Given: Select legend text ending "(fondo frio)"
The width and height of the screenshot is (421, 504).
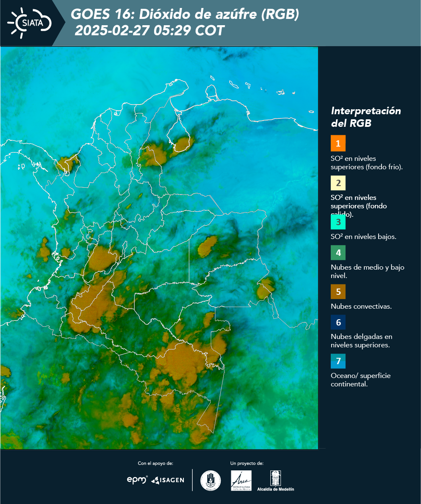Looking at the screenshot, I should [367, 163].
